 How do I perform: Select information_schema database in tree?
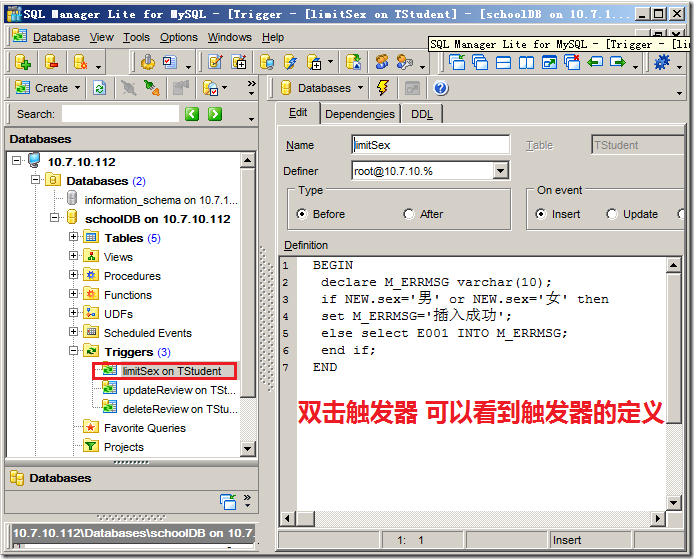click(161, 200)
